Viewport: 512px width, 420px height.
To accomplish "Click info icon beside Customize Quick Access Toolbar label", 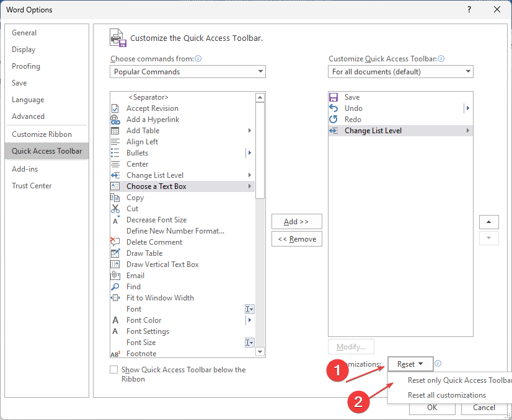I will (x=441, y=59).
